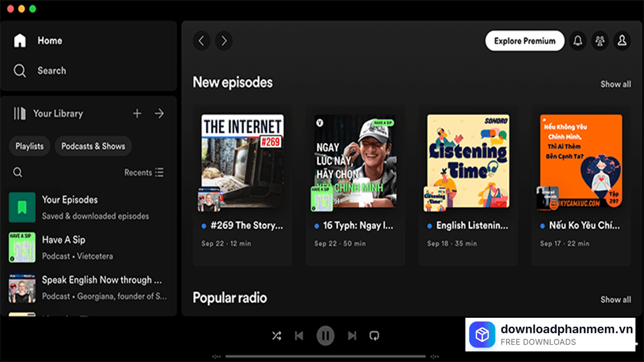Click the Explore Premium button

[525, 41]
